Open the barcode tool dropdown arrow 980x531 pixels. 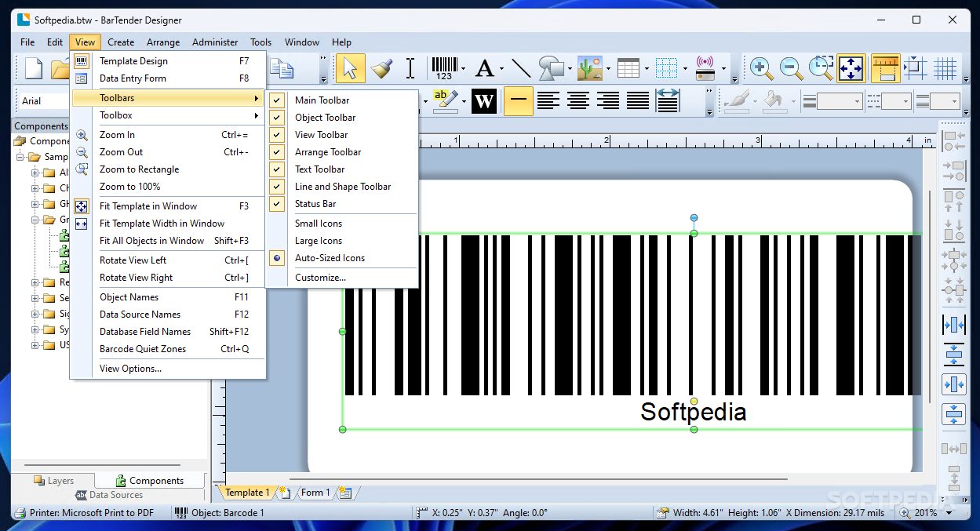(x=464, y=68)
